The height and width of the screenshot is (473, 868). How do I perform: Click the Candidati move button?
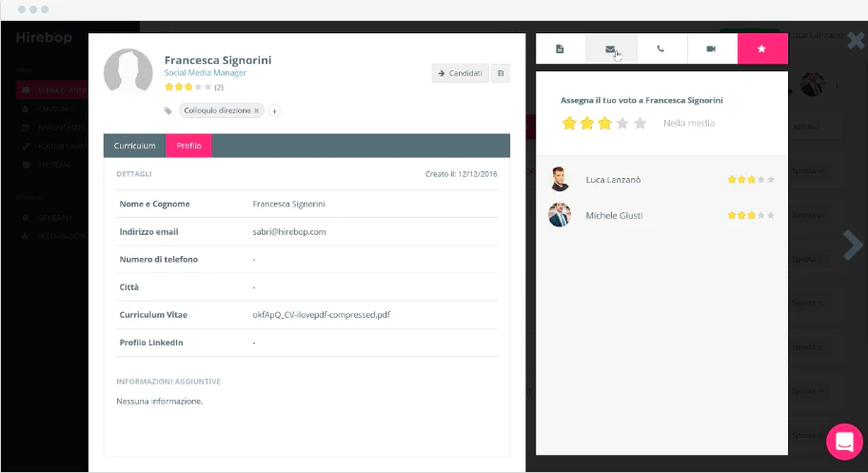(460, 73)
